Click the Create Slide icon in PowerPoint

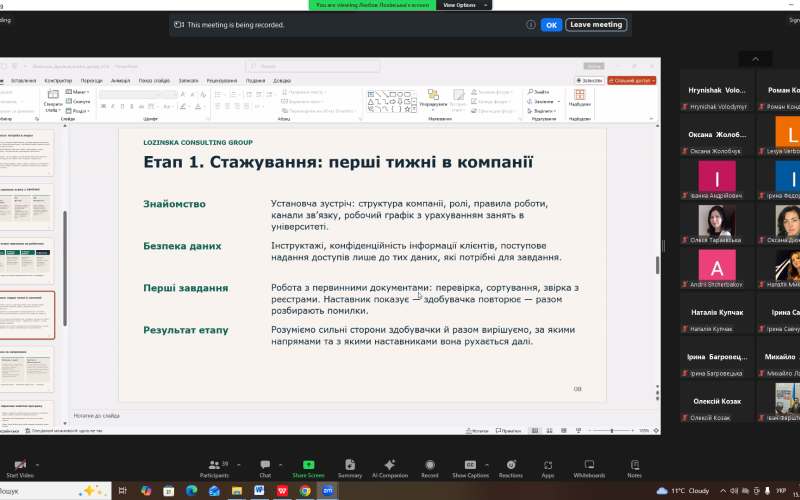coord(53,94)
